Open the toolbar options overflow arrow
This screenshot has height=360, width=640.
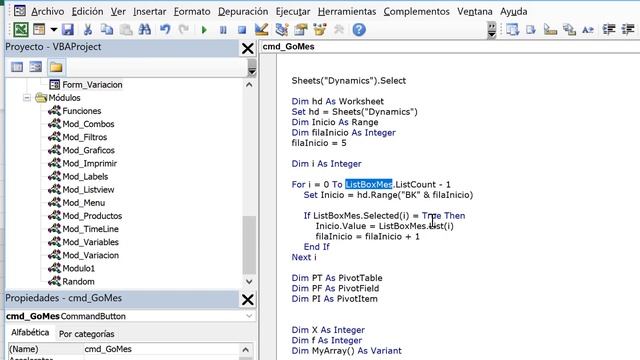pyautogui.click(x=492, y=31)
